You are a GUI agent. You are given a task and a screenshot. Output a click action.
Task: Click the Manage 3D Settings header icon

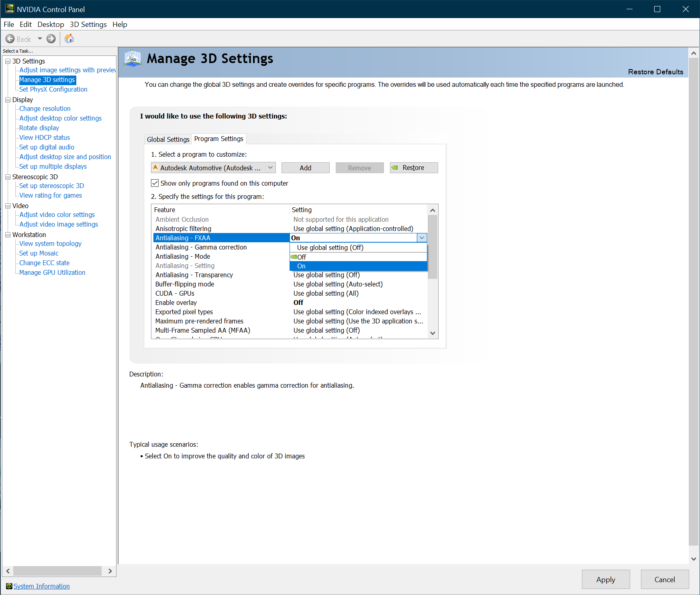(x=133, y=59)
